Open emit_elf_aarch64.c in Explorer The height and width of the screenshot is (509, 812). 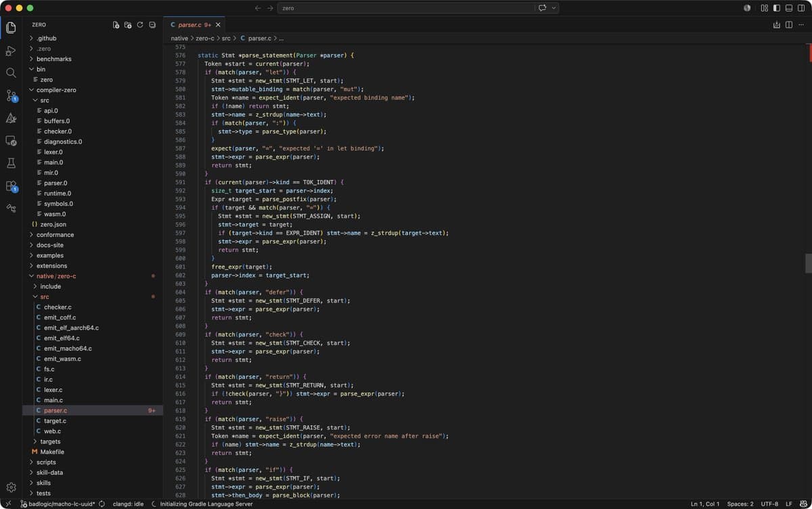(93, 328)
